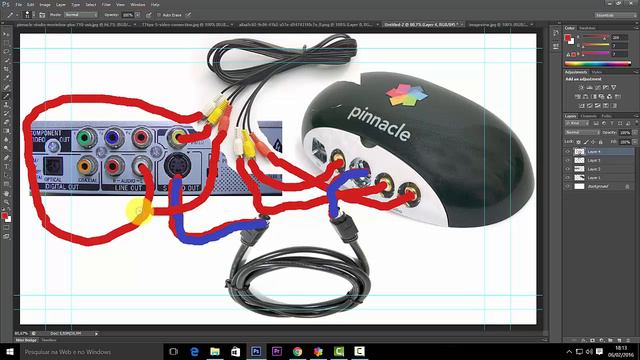Select the Rectangular Marquee tool
The height and width of the screenshot is (360, 640).
click(x=6, y=43)
